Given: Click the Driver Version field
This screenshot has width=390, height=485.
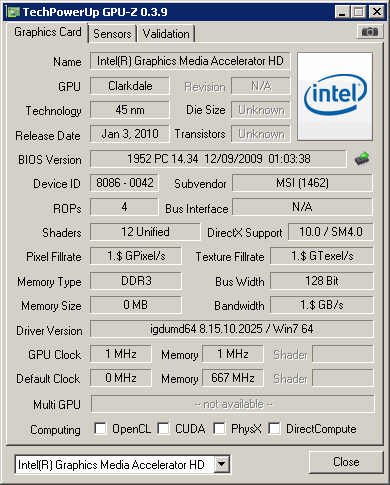Looking at the screenshot, I should pos(232,329).
